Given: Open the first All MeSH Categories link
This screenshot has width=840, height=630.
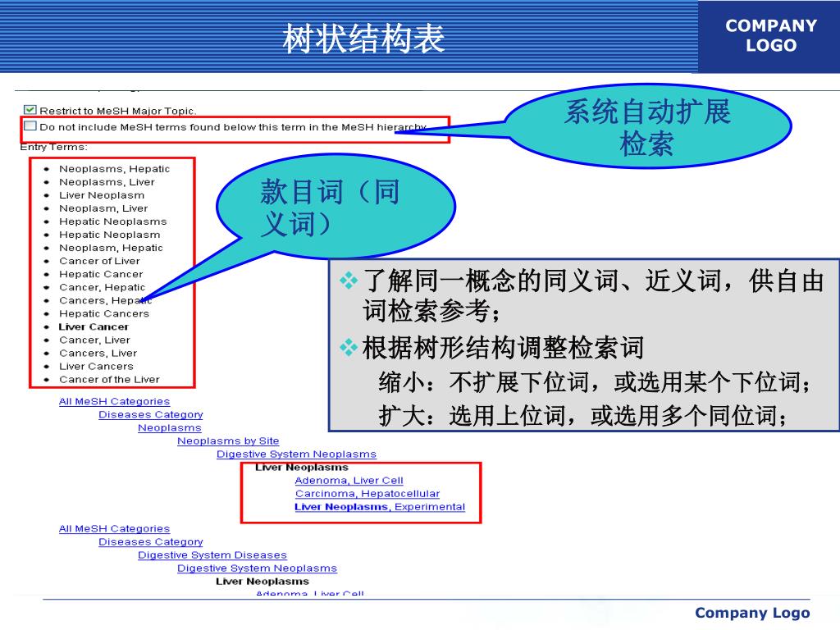Looking at the screenshot, I should point(114,401).
